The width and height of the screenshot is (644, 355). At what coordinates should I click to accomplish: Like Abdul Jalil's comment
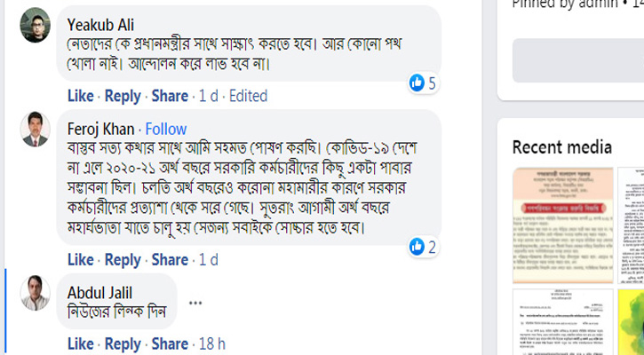pos(80,343)
